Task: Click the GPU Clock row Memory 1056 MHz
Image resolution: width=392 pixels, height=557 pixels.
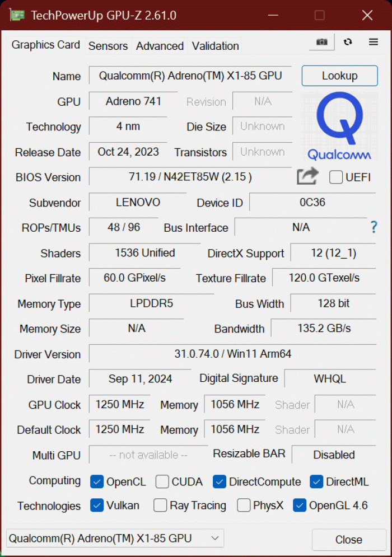Action: [x=235, y=404]
